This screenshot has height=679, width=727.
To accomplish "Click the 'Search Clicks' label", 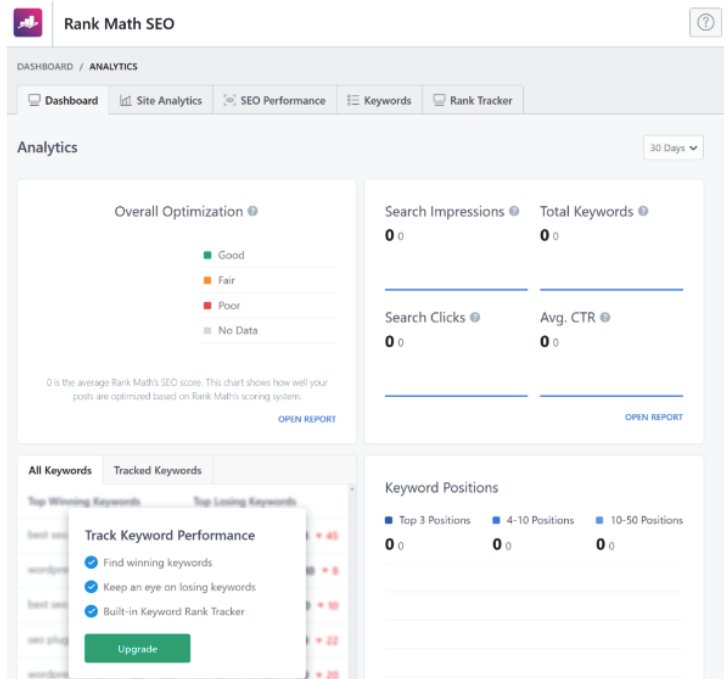I will tap(425, 317).
